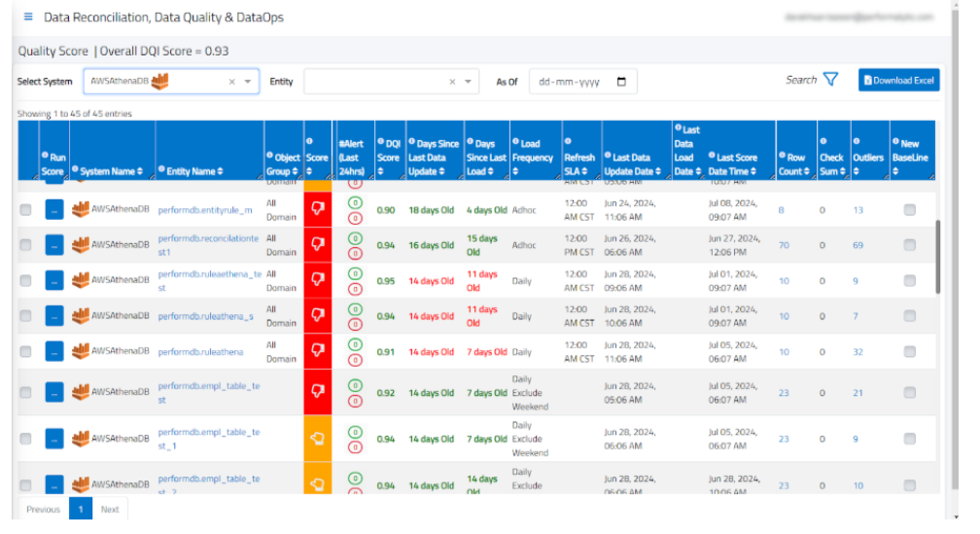This screenshot has height=534, width=980.
Task: Go to the Next page
Action: pos(110,509)
